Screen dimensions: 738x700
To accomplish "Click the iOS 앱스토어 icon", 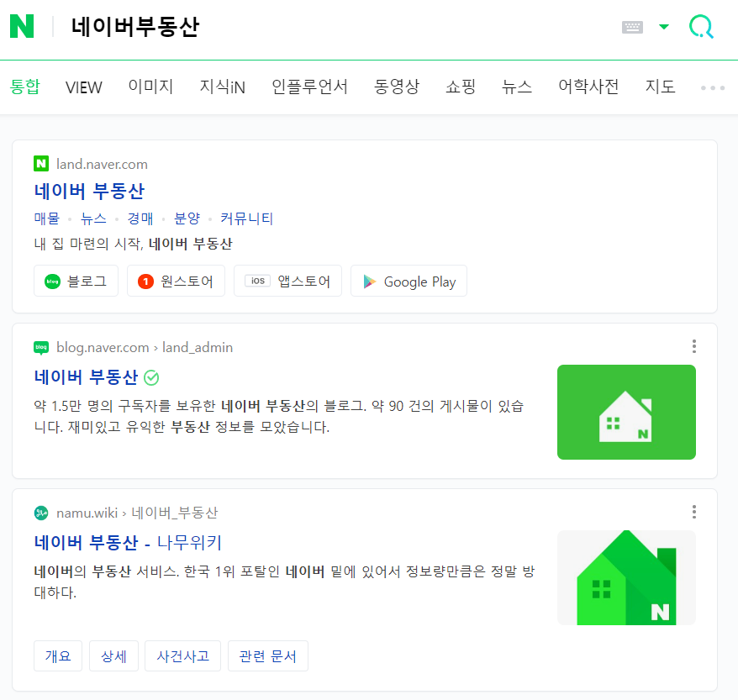I will (x=256, y=281).
